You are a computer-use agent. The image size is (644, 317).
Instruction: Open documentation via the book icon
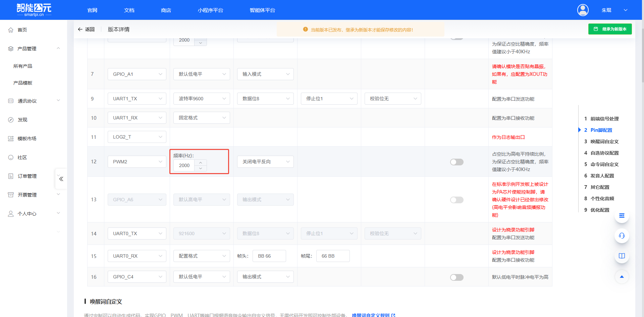pyautogui.click(x=622, y=256)
